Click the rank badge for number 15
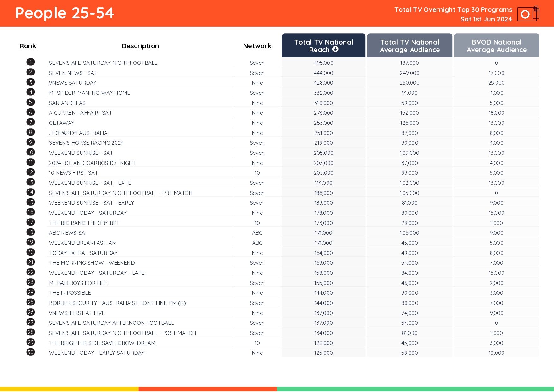The width and height of the screenshot is (554, 392). point(30,202)
